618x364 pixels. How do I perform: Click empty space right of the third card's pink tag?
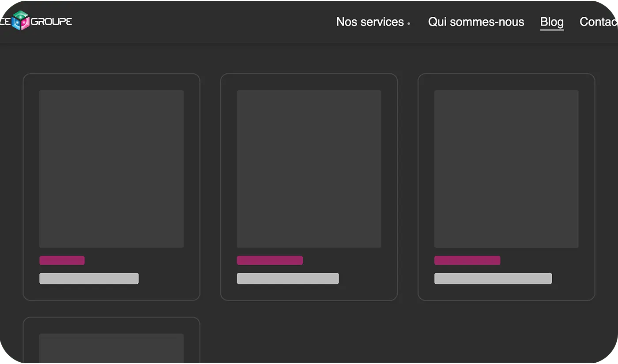(x=543, y=260)
